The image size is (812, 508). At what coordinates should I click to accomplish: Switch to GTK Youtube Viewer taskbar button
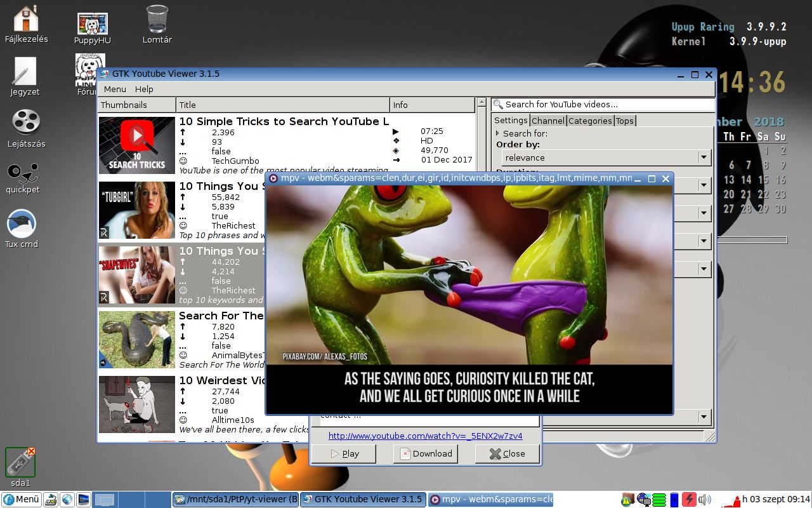pos(362,500)
